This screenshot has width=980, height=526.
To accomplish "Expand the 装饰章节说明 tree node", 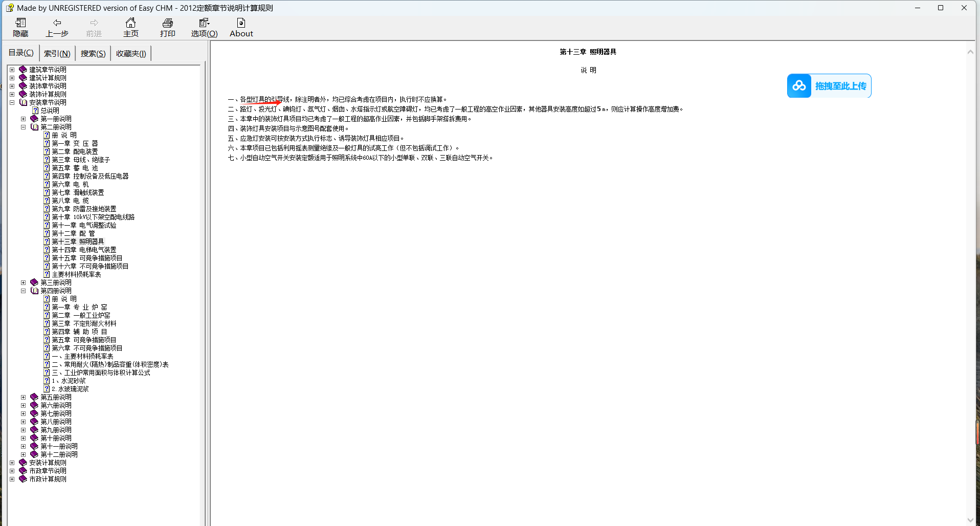I will 12,86.
